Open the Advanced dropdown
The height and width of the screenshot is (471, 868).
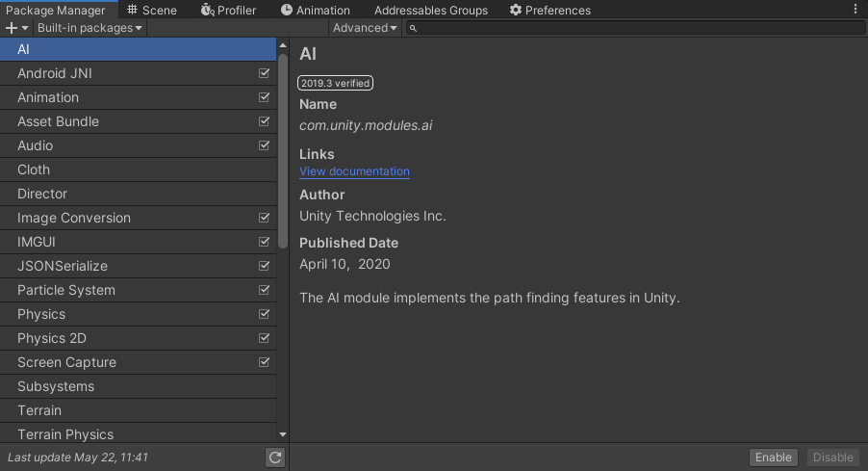click(365, 28)
